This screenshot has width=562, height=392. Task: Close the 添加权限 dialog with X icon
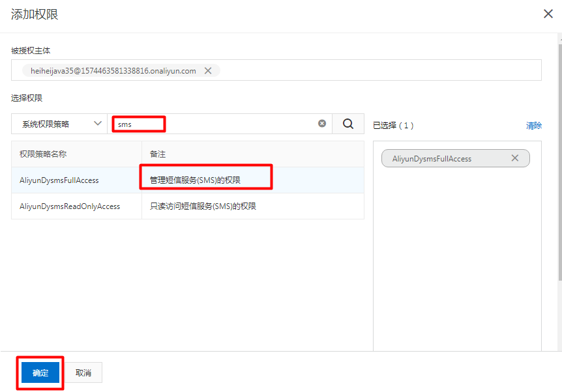tap(548, 14)
